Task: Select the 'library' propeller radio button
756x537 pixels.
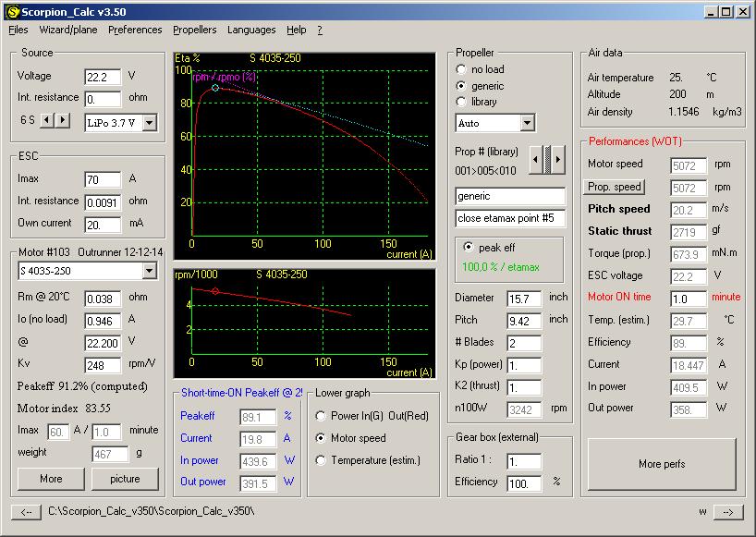Action: [462, 102]
